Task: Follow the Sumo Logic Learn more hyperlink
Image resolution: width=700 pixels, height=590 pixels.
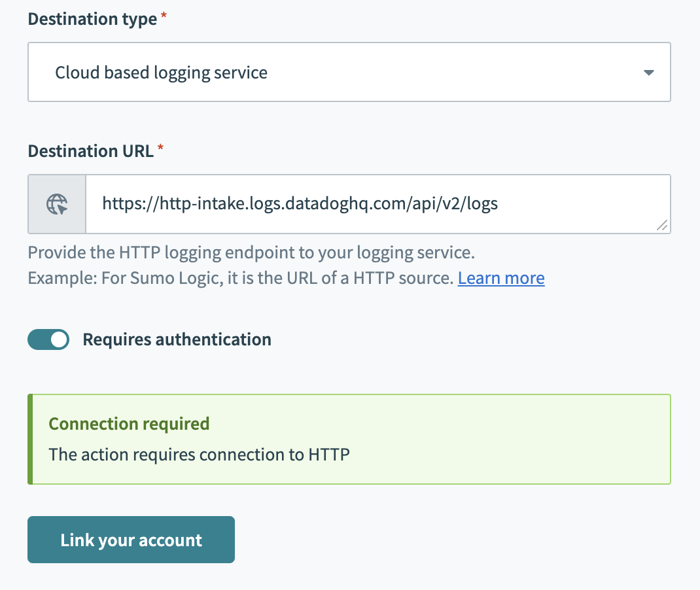Action: [x=500, y=277]
